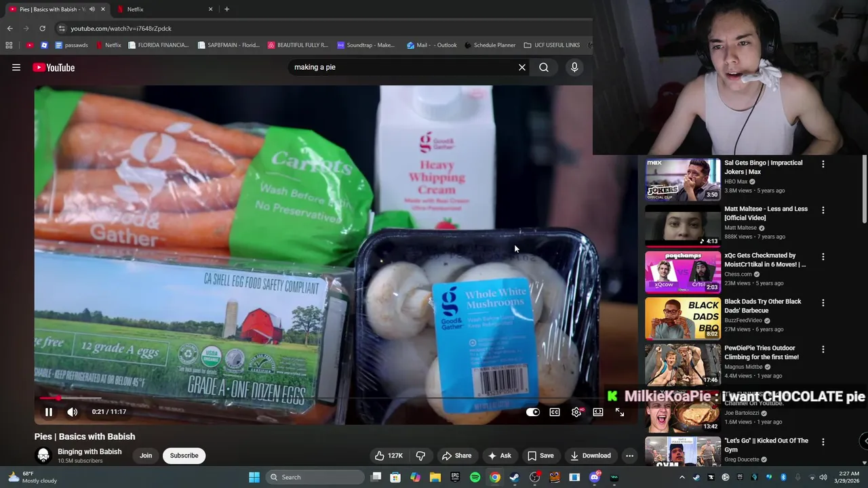This screenshot has width=868, height=488.
Task: Select the Pies Basics with Babish tab
Action: [56, 9]
